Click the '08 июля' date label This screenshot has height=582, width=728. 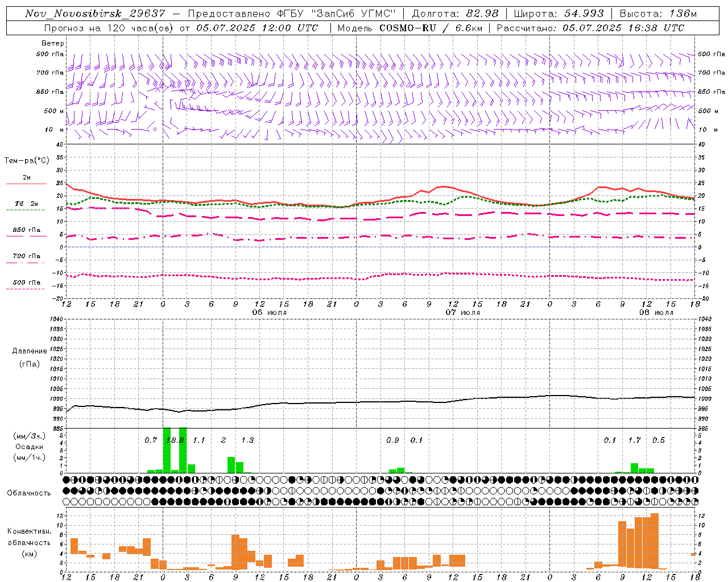[x=656, y=313]
